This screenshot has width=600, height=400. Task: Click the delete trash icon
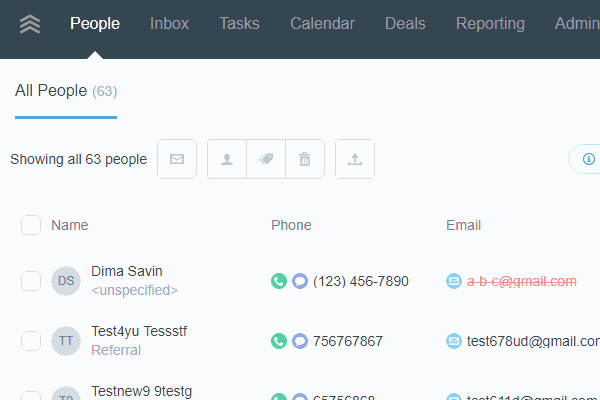(305, 159)
